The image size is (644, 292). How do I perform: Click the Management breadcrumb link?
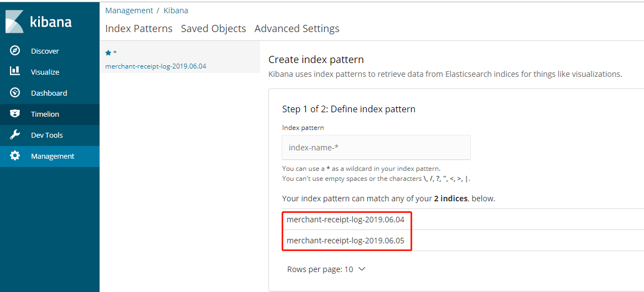click(129, 11)
